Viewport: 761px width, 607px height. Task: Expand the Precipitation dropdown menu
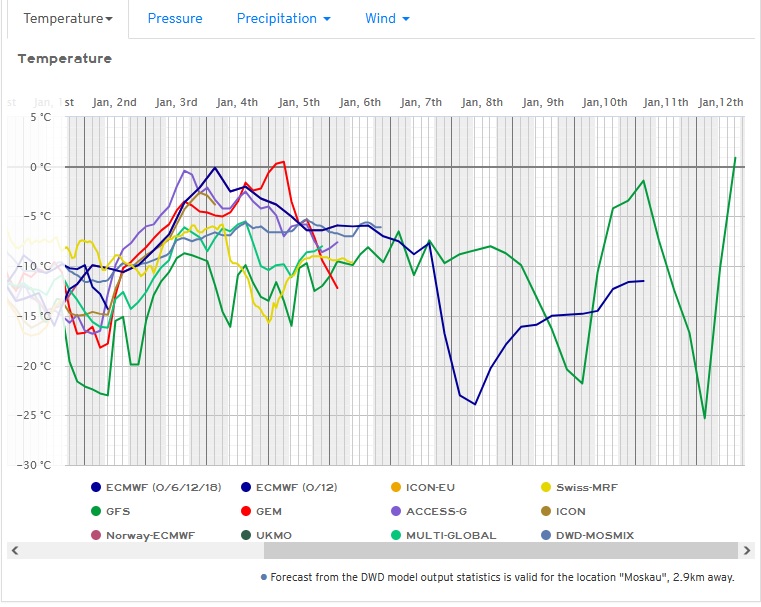pos(283,18)
